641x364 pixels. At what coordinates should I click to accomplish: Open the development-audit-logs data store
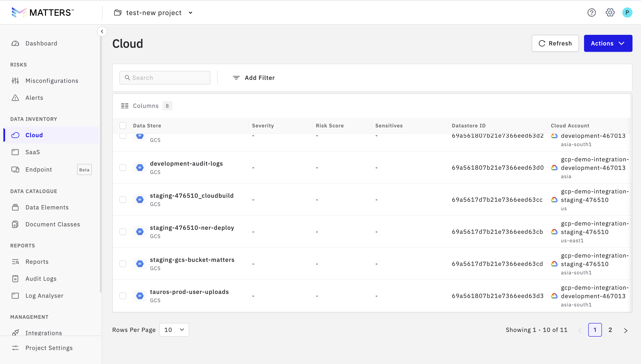[x=186, y=164]
